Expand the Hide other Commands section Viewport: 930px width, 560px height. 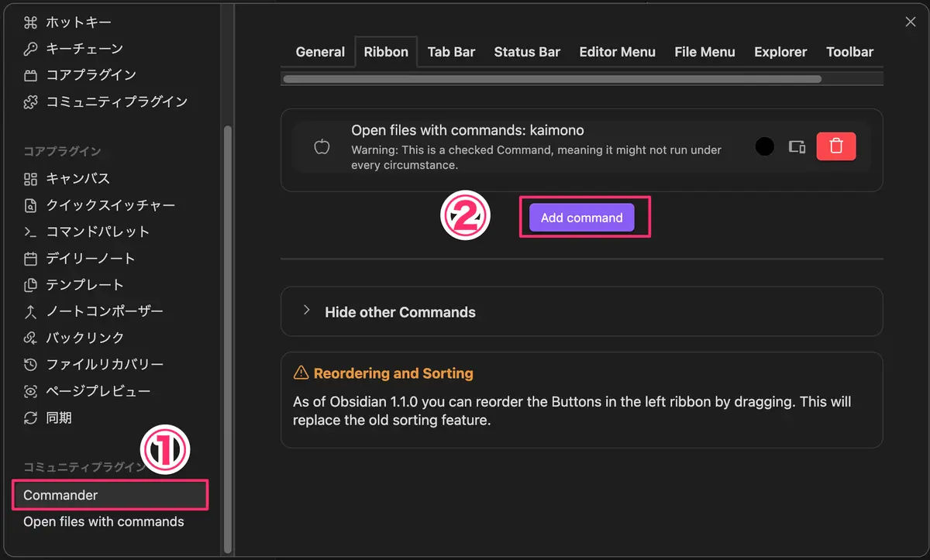click(581, 312)
